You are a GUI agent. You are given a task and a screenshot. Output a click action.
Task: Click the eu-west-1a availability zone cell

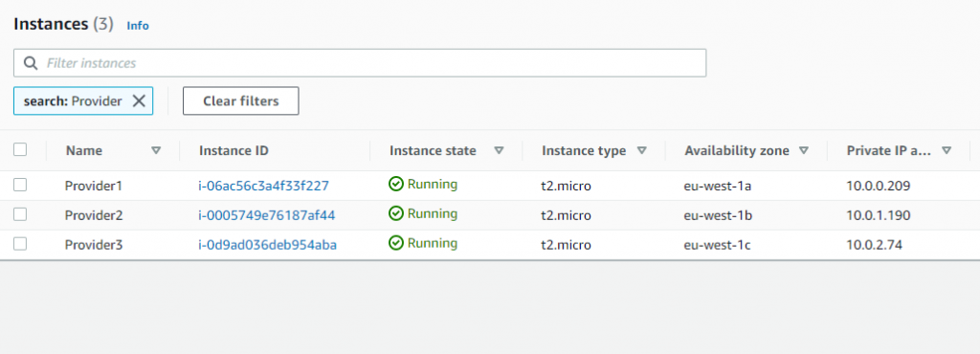click(x=718, y=186)
